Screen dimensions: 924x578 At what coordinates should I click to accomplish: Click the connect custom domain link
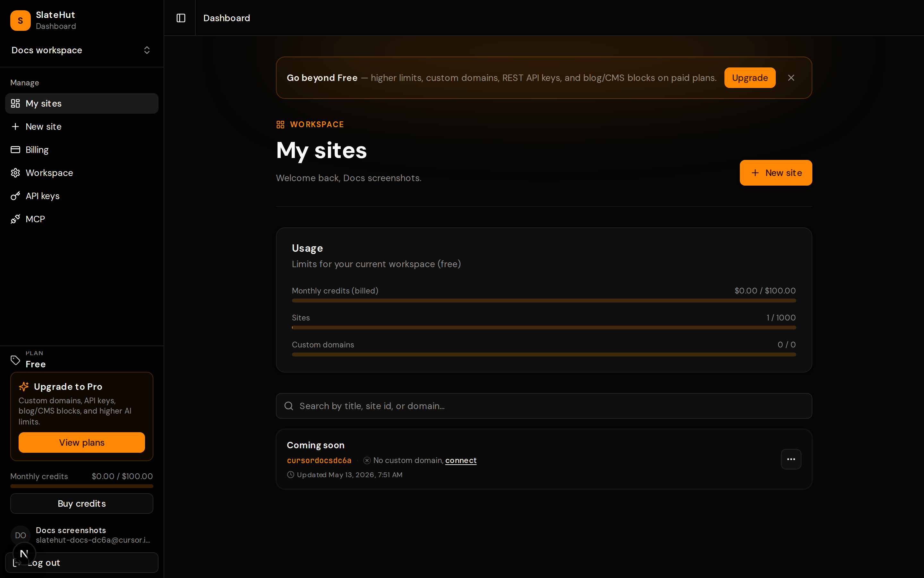point(461,460)
